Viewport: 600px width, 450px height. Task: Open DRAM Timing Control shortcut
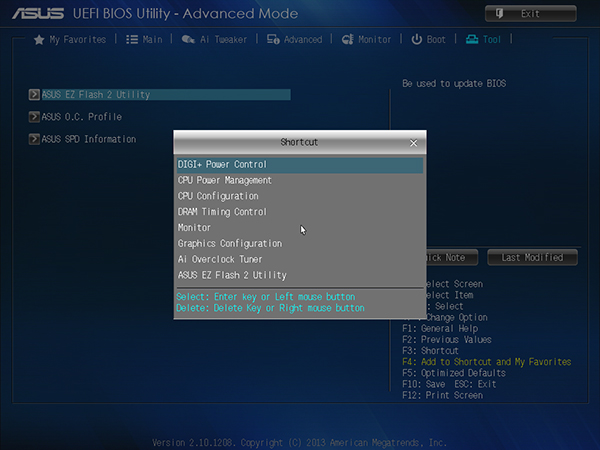(300, 212)
